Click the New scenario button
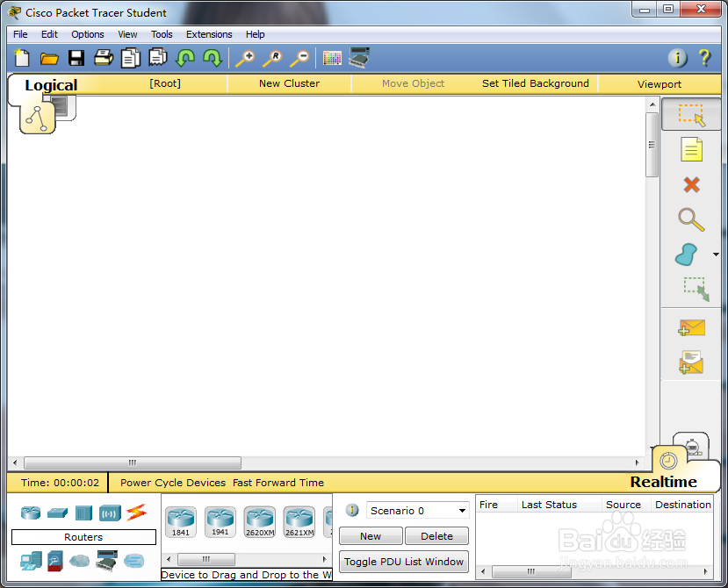The width and height of the screenshot is (728, 588). [371, 536]
